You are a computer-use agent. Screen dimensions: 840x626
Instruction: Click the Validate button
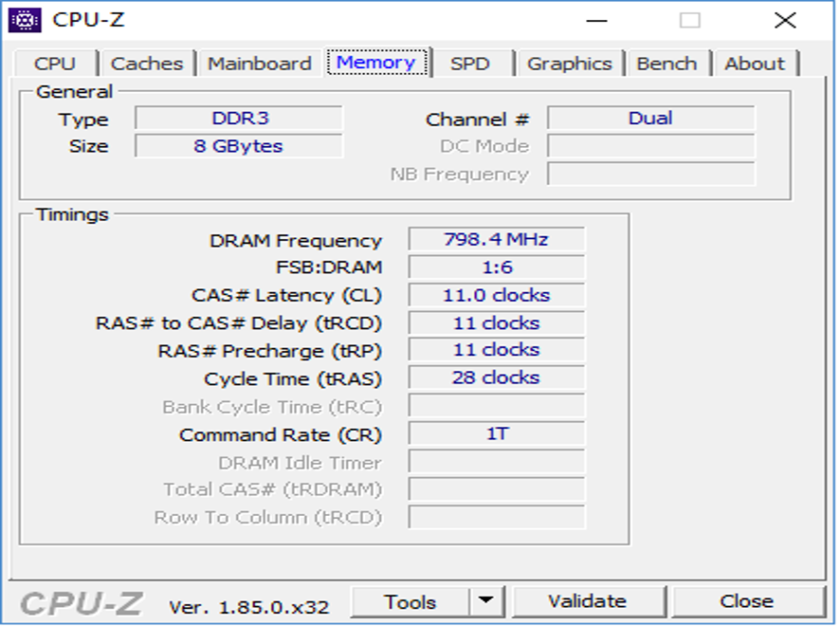pyautogui.click(x=588, y=602)
